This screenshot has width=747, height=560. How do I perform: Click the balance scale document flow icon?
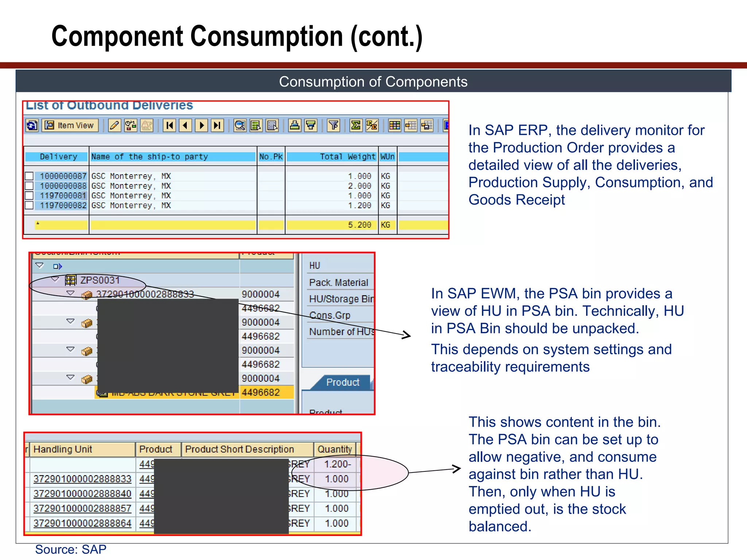pos(131,126)
